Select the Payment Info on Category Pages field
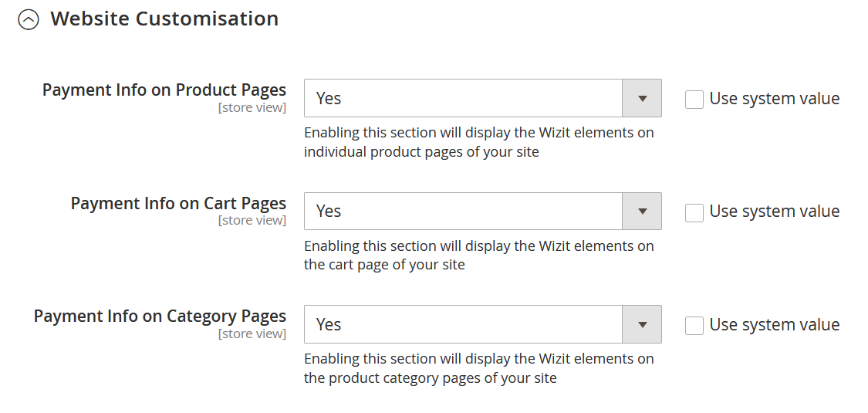This screenshot has height=413, width=868. [483, 324]
